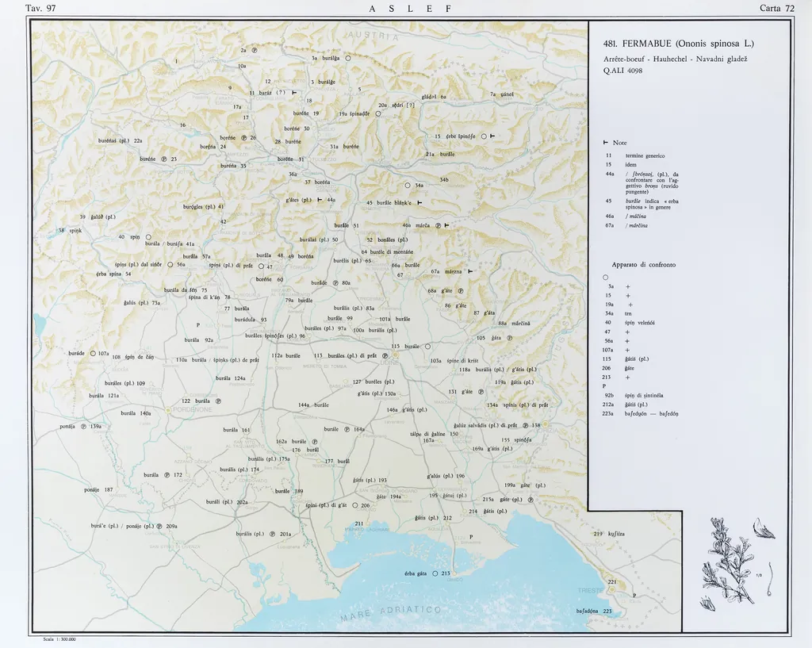This screenshot has height=648, width=812.
Task: Click the Carta 72 page label
Action: click(x=776, y=9)
